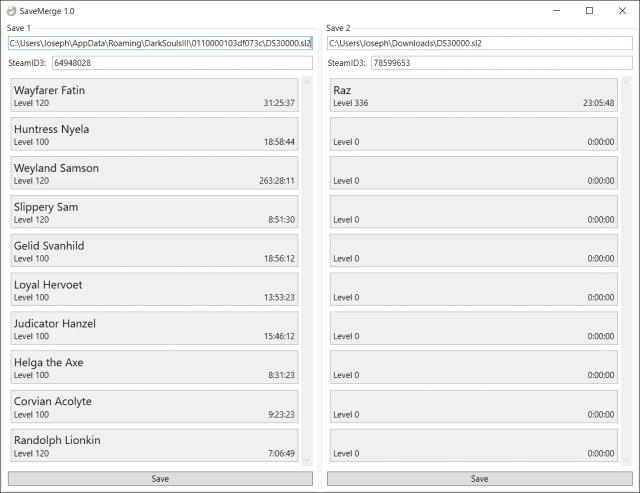Select the Loyal Hervoet character slot
Screen dimensions: 640x493
coord(154,291)
